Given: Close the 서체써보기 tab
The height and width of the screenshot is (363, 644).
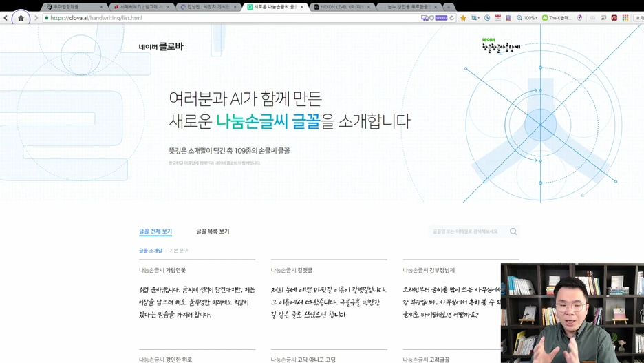Looking at the screenshot, I should coord(168,7).
